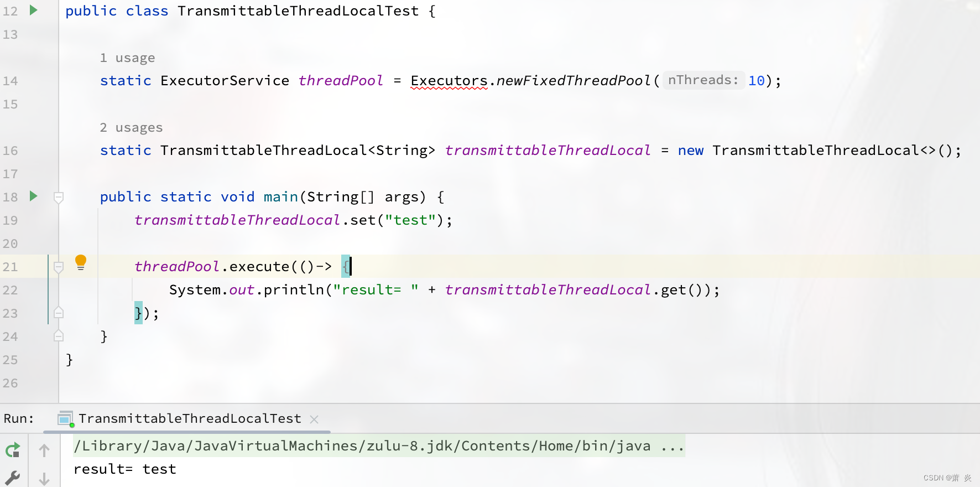Click newFixedThreadPool method call

click(x=574, y=81)
